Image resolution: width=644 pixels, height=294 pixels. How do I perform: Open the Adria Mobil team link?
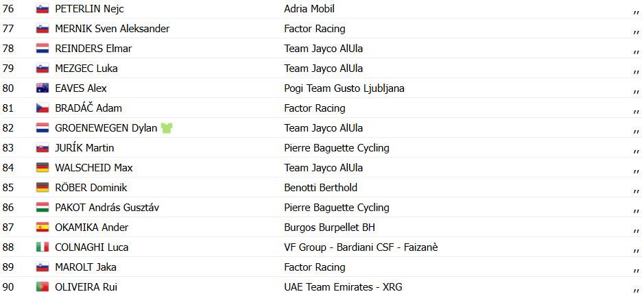tap(309, 9)
